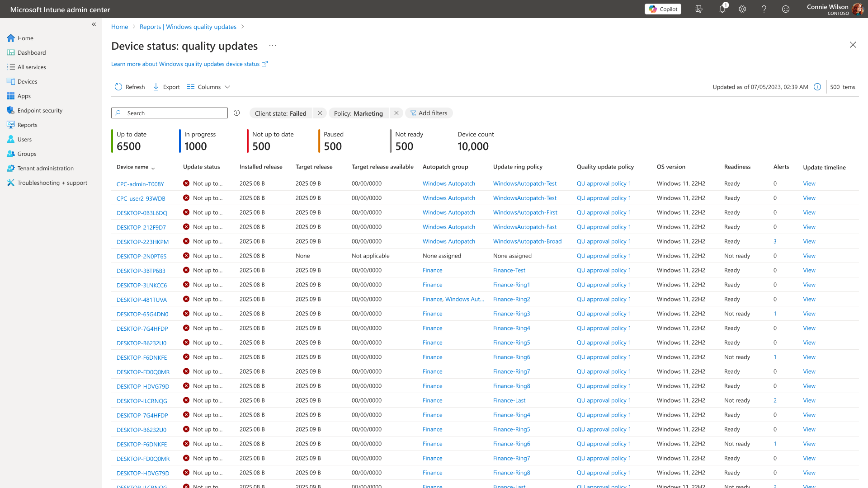Screen dimensions: 868x488
Task: Show info about the updated timestamp
Action: tap(817, 87)
